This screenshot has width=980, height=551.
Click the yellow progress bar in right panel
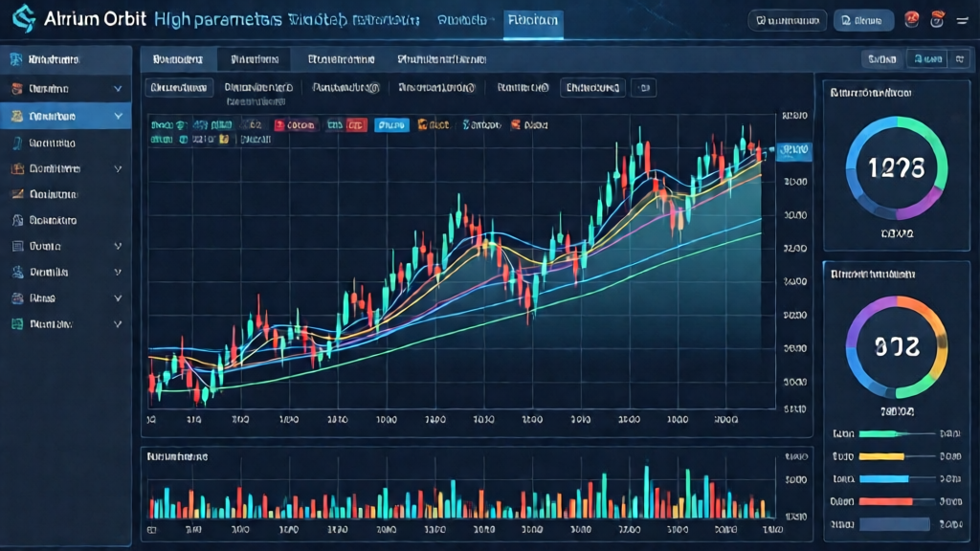(x=881, y=456)
